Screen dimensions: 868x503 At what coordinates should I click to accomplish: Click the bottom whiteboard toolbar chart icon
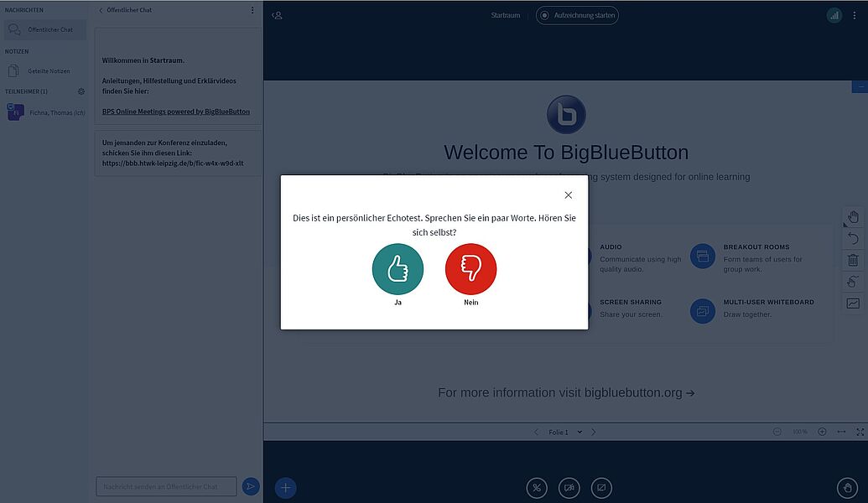coord(853,303)
